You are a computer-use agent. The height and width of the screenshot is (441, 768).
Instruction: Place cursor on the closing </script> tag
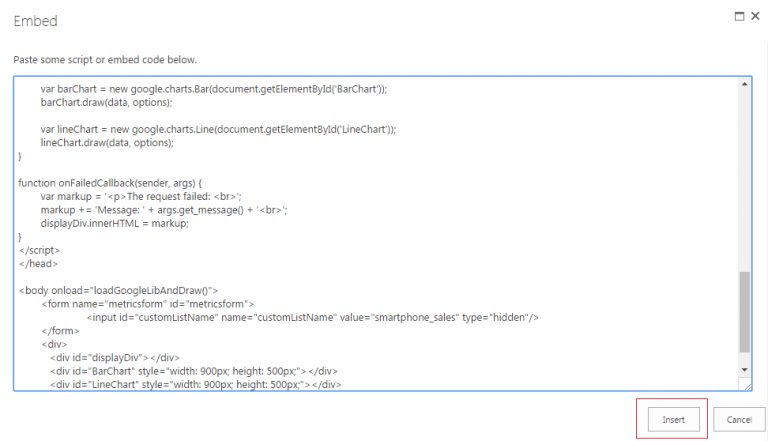(x=39, y=250)
